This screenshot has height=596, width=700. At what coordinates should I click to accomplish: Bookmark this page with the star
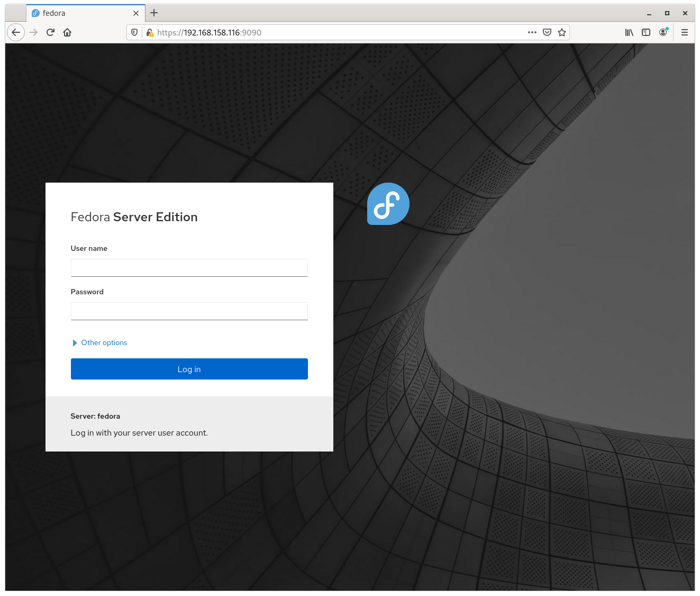(562, 32)
